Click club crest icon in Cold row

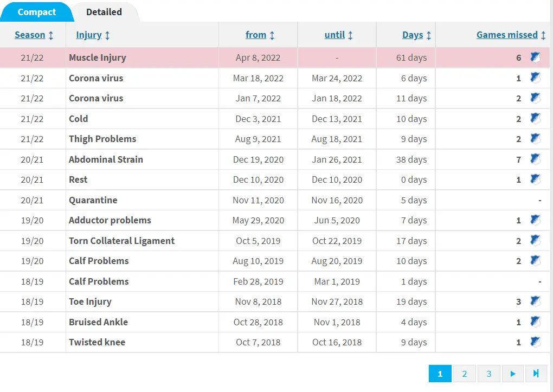535,119
